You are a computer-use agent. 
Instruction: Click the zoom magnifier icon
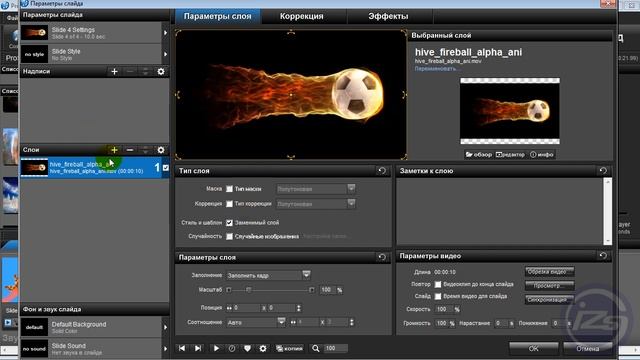[x=316, y=348]
